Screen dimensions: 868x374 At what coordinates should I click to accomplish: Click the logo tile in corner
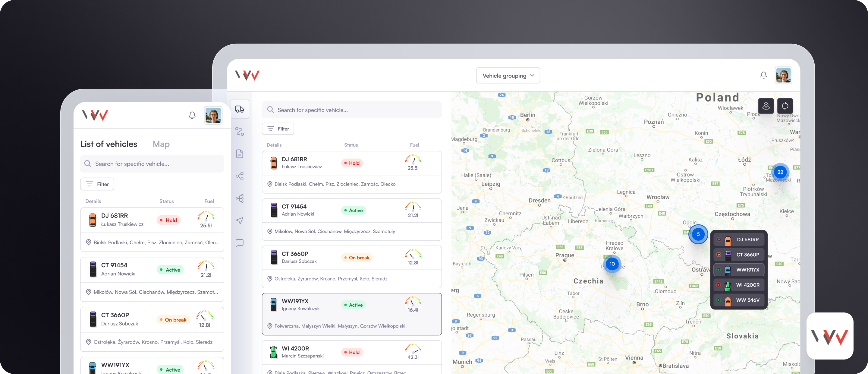(x=830, y=336)
